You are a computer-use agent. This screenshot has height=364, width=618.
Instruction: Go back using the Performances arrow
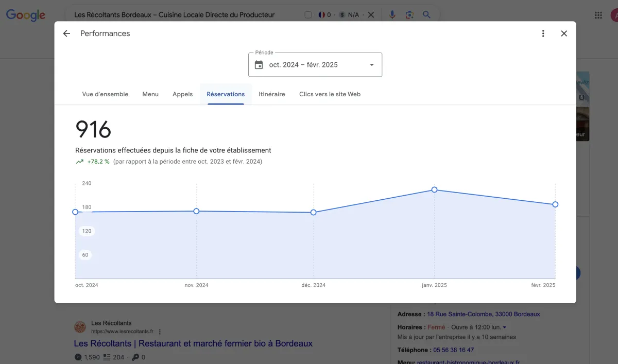tap(66, 33)
